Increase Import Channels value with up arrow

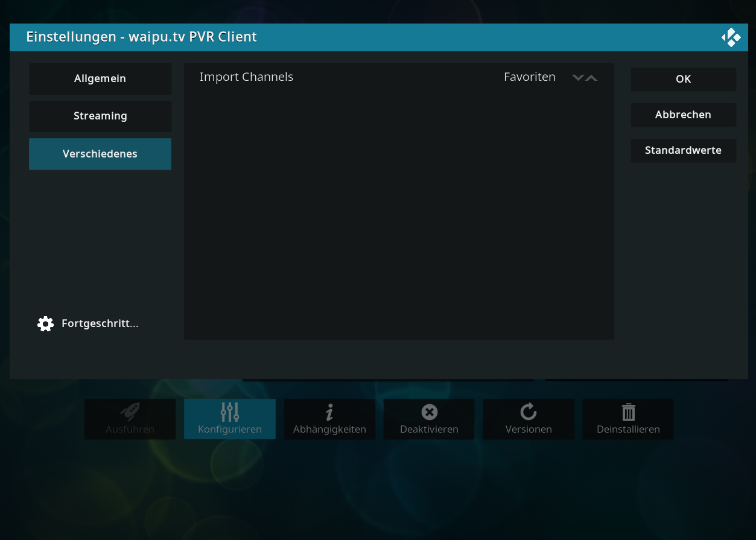(x=591, y=77)
